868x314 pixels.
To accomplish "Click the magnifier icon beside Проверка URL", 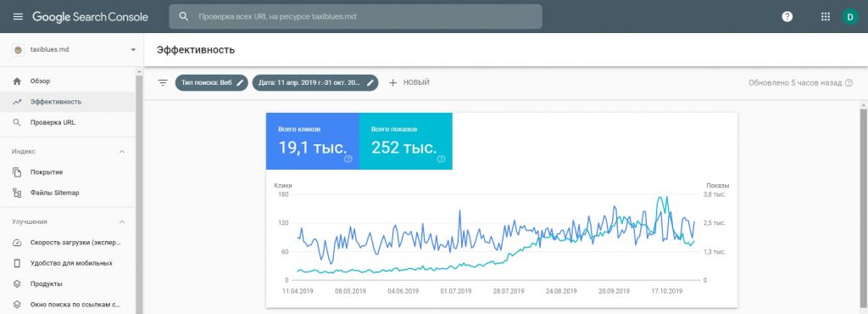I will tap(17, 122).
